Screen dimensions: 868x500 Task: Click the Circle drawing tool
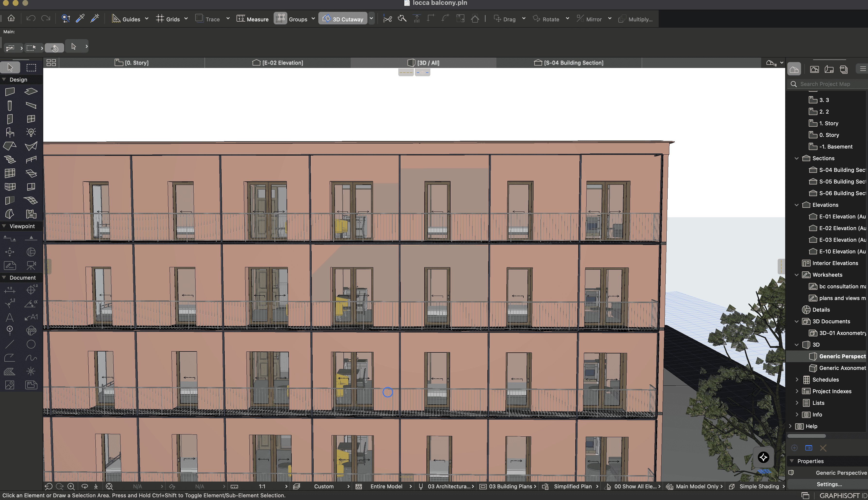coord(31,344)
